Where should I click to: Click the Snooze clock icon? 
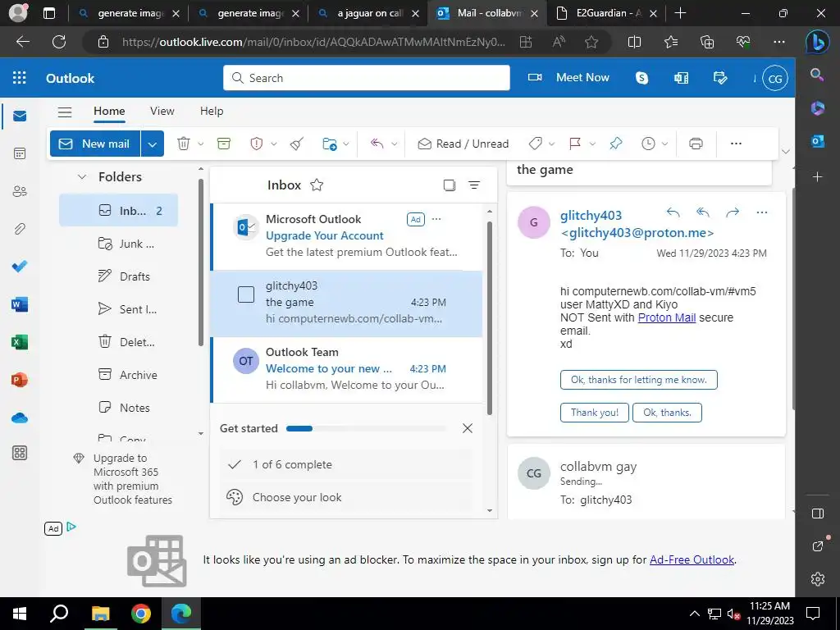[x=648, y=144]
